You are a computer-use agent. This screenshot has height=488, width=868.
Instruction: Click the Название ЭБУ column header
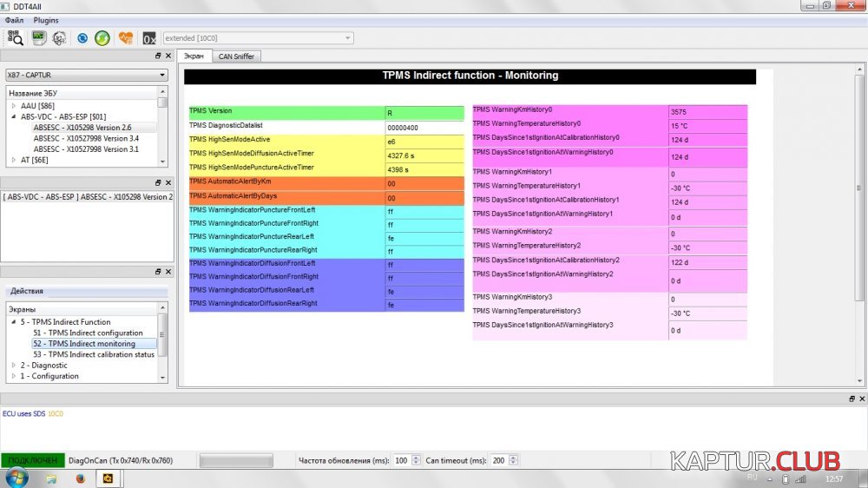coord(82,93)
